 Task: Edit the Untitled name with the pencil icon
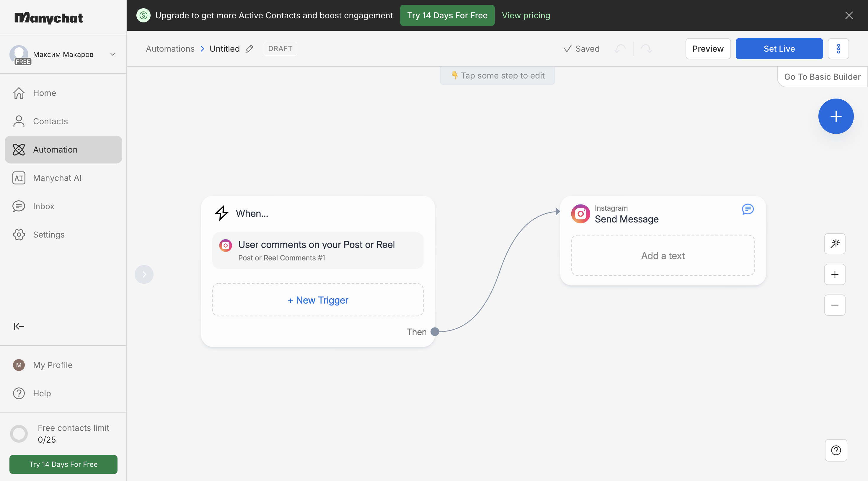(x=249, y=49)
